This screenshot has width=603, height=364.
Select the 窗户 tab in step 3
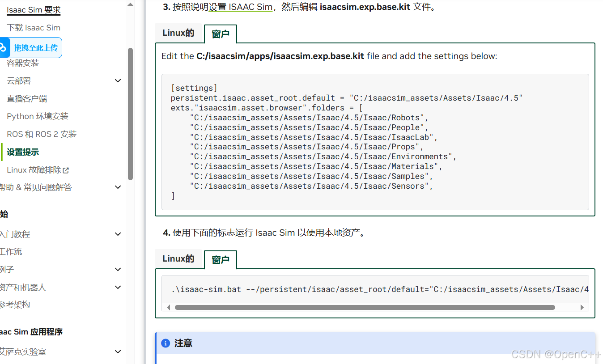[x=221, y=34]
